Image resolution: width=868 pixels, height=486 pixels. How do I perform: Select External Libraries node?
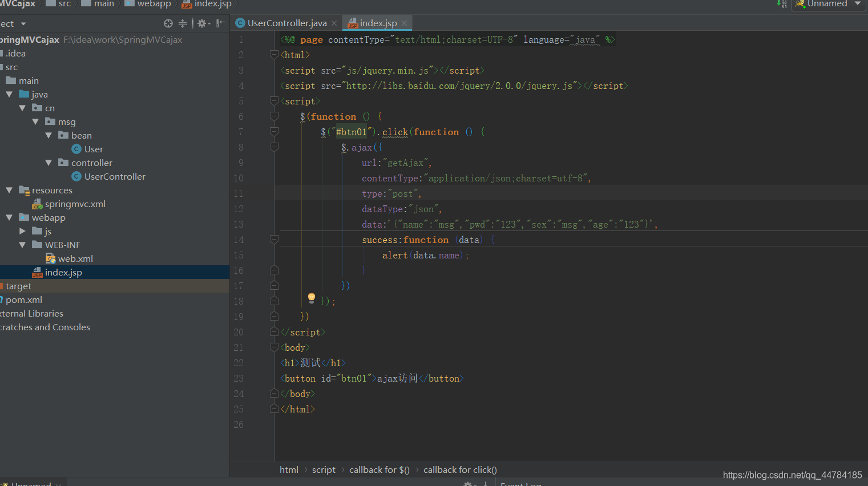31,314
